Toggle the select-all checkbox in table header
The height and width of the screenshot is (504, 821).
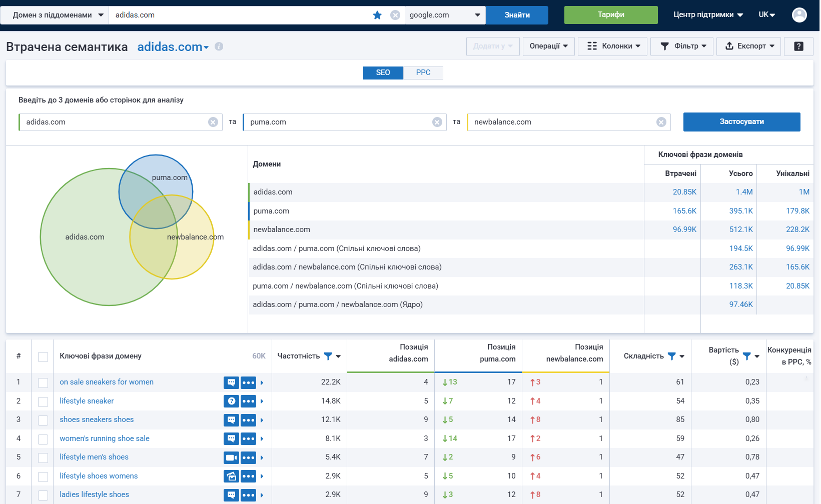click(x=43, y=356)
